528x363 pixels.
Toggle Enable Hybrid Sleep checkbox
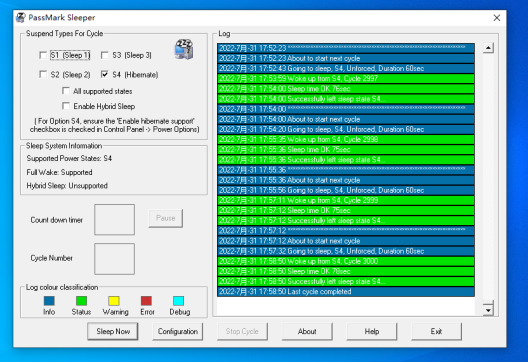click(66, 106)
